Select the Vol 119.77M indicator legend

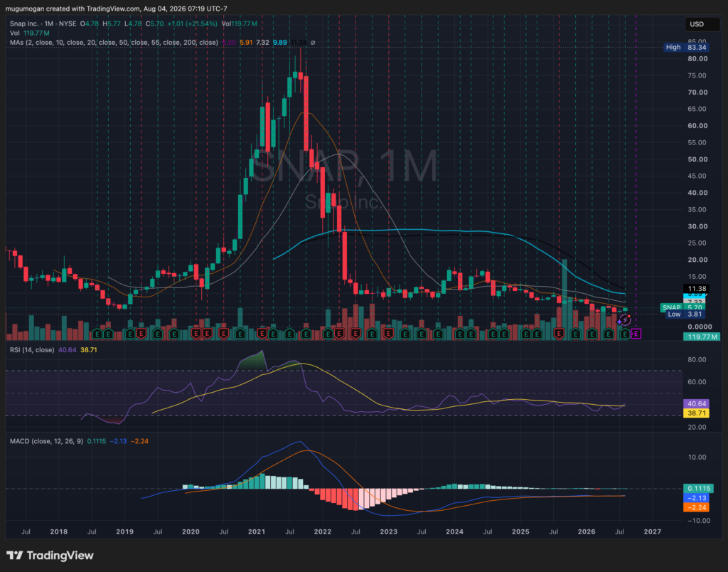(x=30, y=33)
